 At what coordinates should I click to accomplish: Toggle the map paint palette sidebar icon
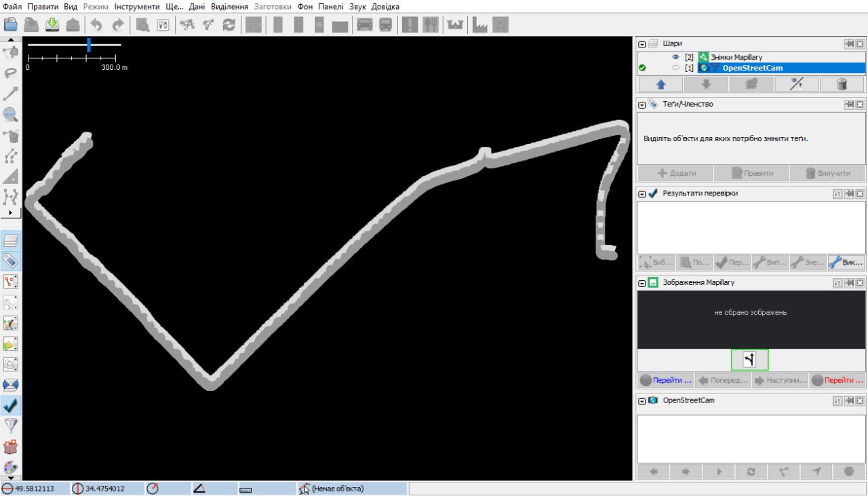click(11, 468)
